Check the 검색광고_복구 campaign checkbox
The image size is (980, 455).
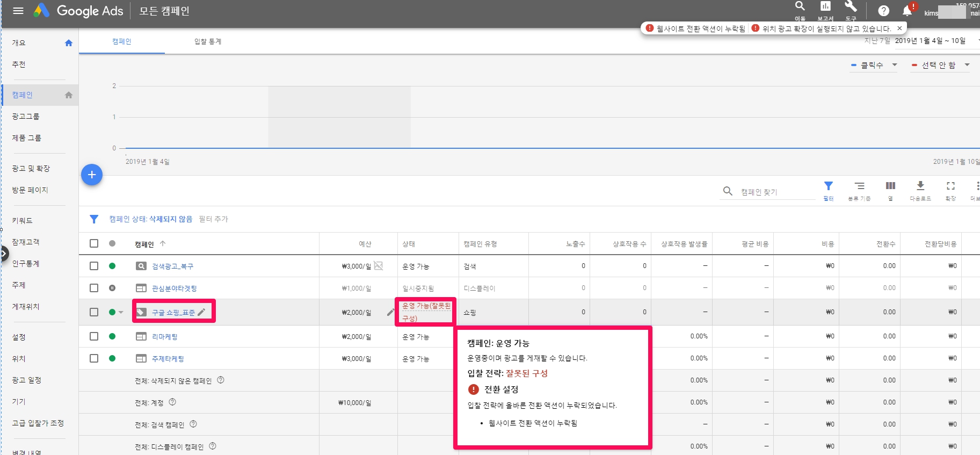coord(94,266)
